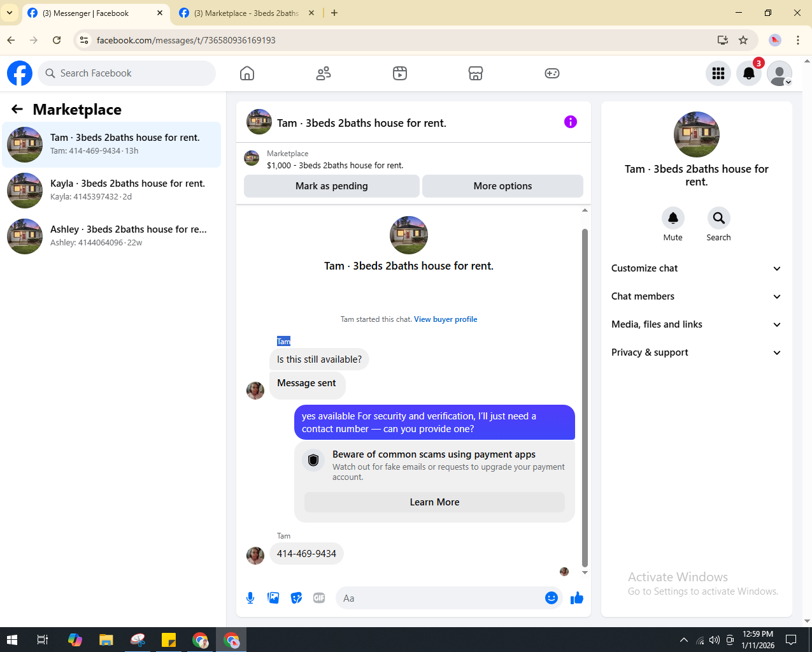Open Sticky Notes from the taskbar

pos(169,640)
